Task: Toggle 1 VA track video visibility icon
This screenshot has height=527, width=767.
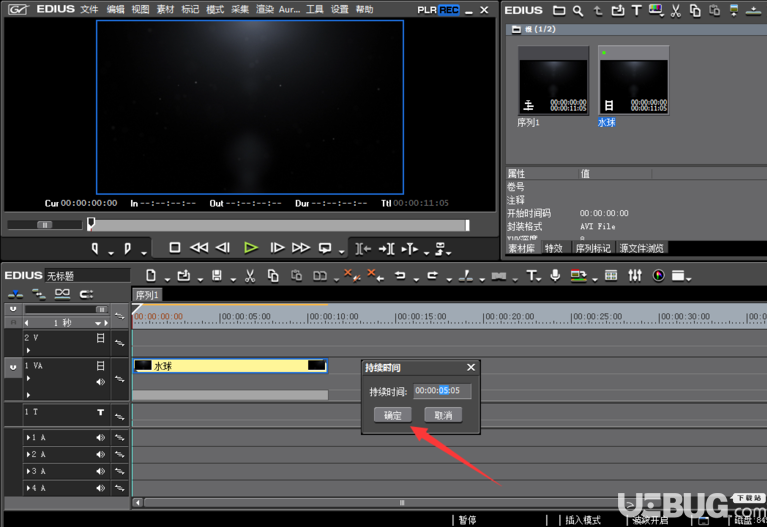Action: point(100,366)
